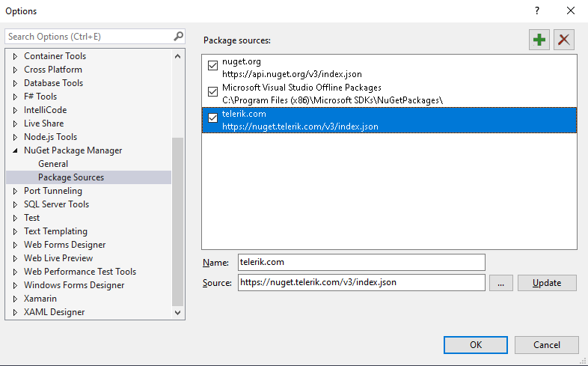Collapse the NuGet Package Manager node
The height and width of the screenshot is (366, 588).
14,150
